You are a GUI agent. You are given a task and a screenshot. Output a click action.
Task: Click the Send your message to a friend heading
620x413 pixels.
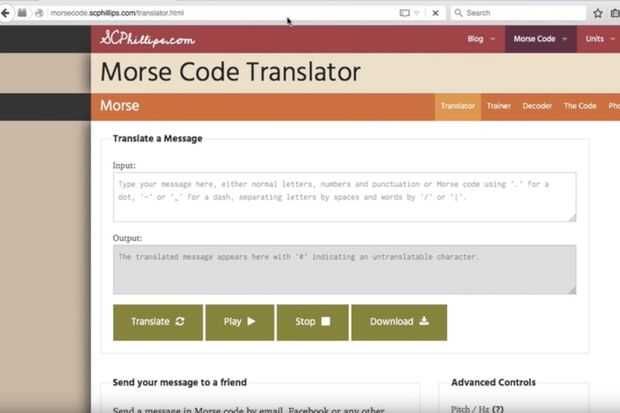(180, 382)
